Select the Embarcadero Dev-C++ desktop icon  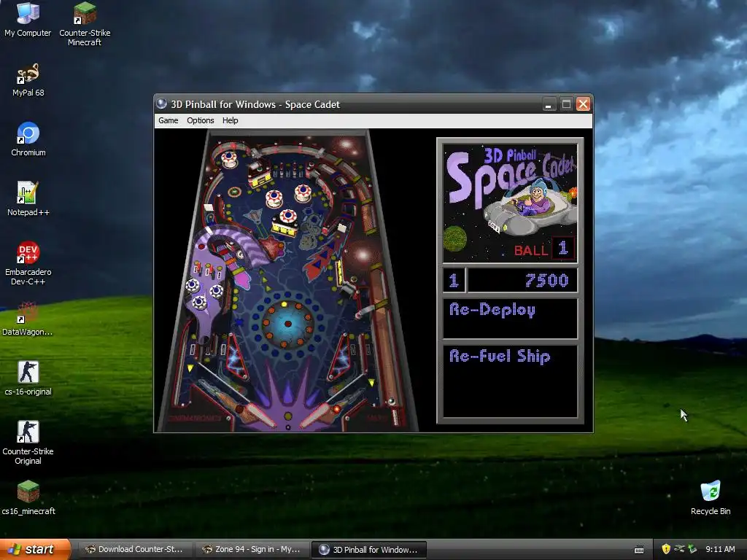(x=28, y=262)
